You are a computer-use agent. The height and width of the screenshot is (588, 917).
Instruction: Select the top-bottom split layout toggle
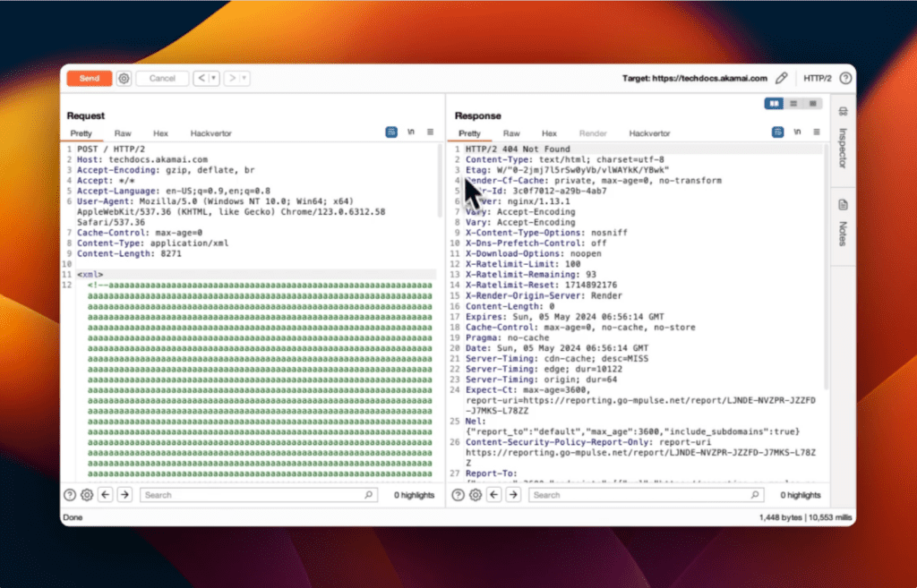[x=793, y=104]
